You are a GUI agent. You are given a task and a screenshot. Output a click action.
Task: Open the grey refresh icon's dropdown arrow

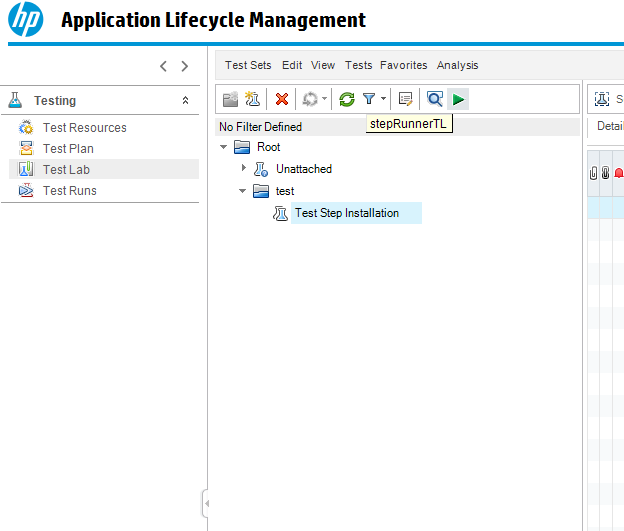click(324, 98)
